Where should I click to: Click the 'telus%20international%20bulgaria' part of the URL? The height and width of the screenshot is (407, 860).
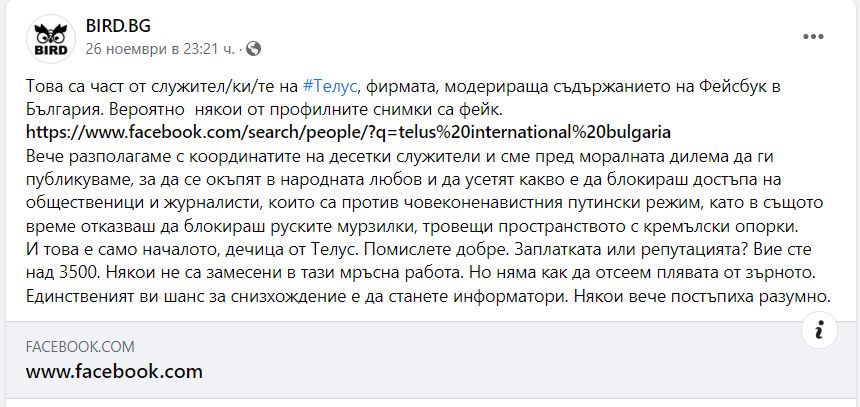point(540,132)
